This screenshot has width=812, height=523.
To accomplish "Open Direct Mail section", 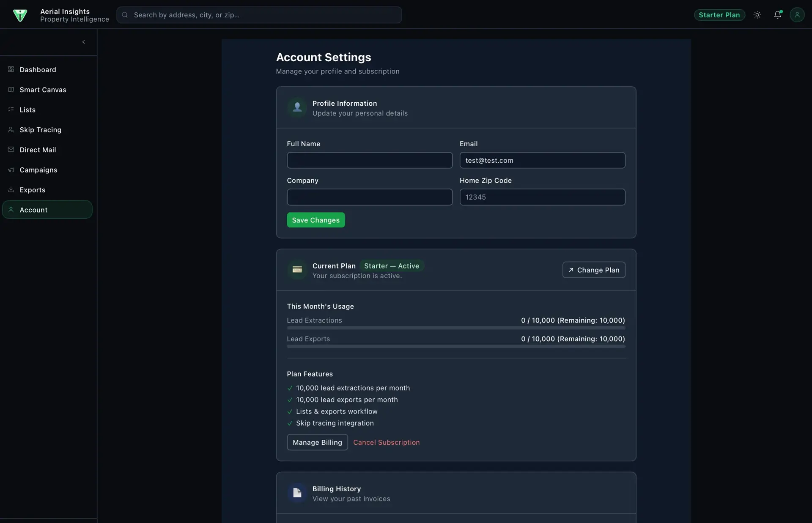I will [x=47, y=150].
